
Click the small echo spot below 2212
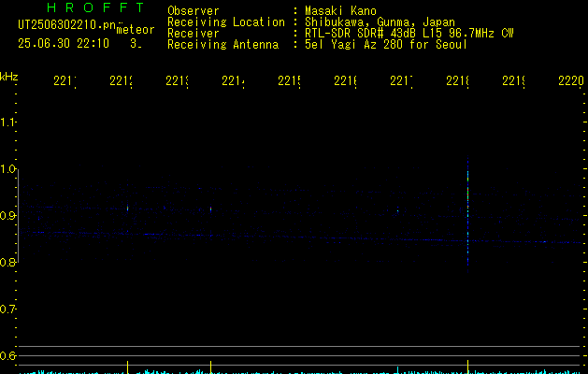(127, 209)
